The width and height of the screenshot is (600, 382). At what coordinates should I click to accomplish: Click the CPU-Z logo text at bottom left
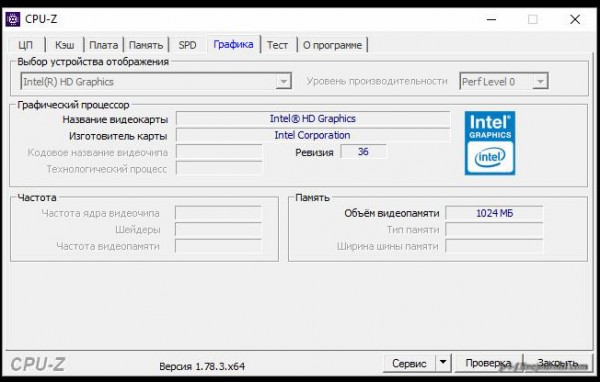(x=38, y=364)
